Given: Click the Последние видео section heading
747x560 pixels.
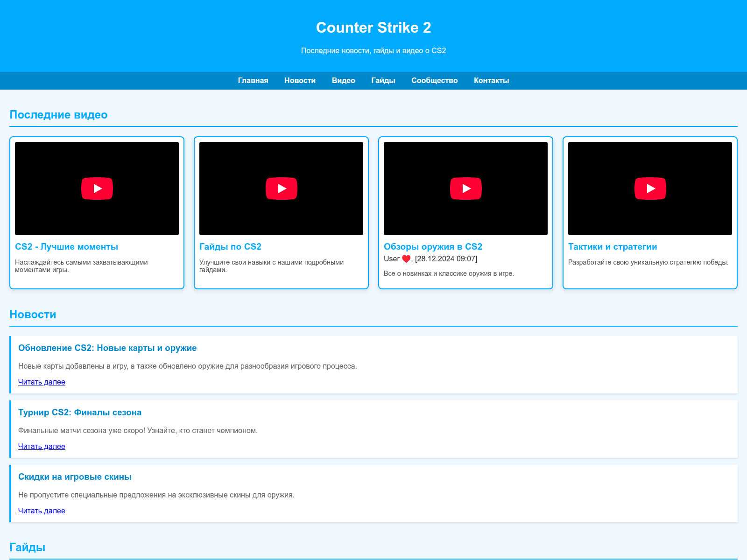Looking at the screenshot, I should [58, 115].
